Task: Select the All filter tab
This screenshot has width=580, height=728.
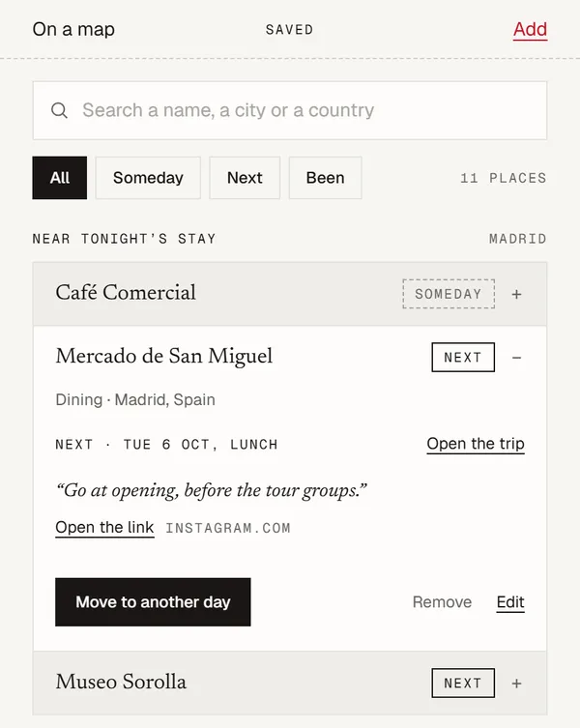Action: pyautogui.click(x=59, y=178)
